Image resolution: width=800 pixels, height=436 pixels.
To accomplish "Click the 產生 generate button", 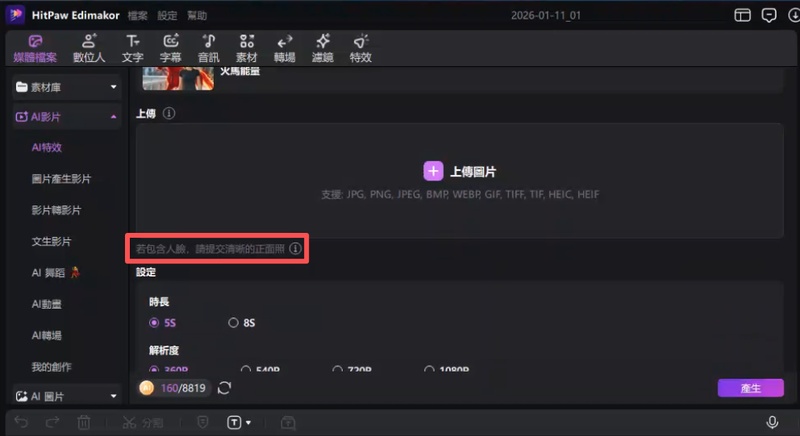I will [750, 388].
